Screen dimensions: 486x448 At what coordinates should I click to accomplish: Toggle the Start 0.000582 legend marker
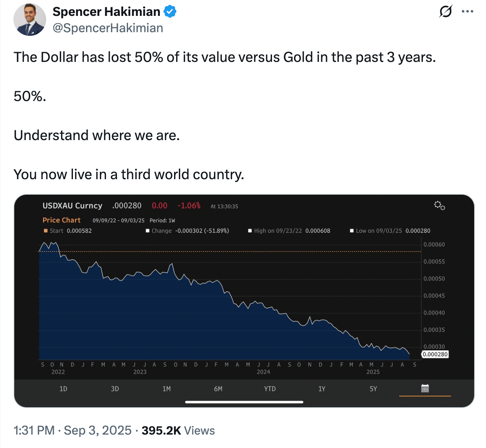(46, 231)
